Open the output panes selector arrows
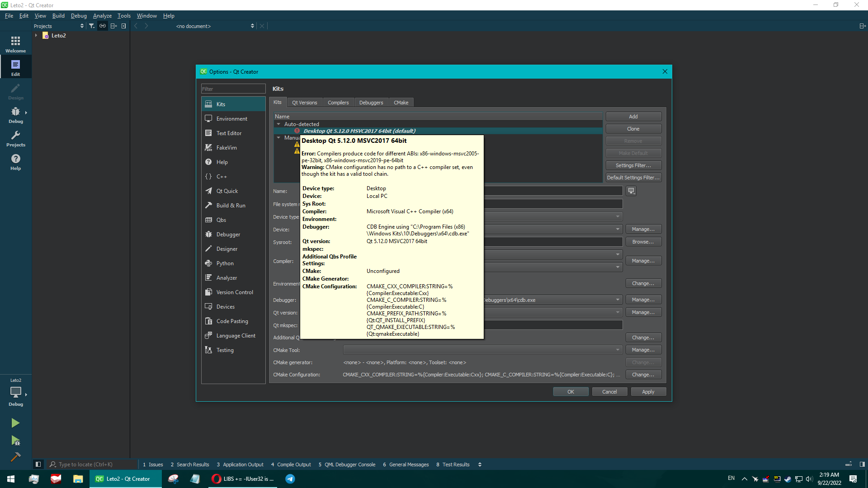Image resolution: width=868 pixels, height=488 pixels. point(480,465)
